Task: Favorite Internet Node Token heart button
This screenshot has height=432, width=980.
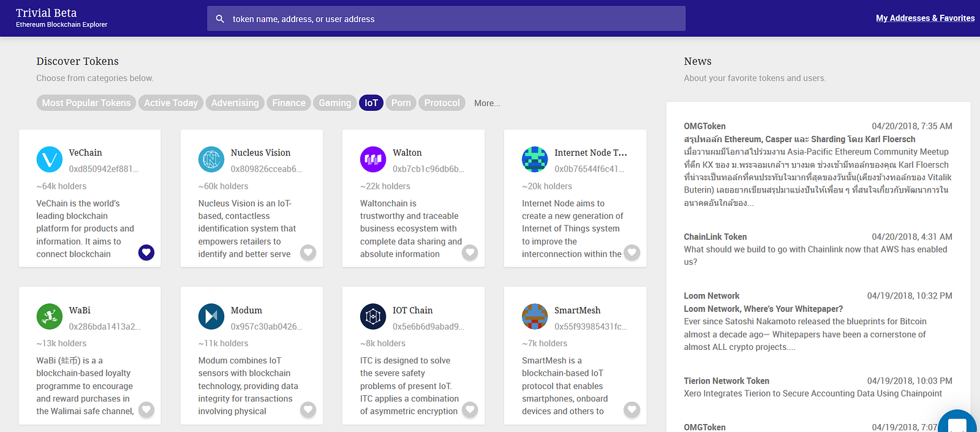Action: (x=631, y=252)
